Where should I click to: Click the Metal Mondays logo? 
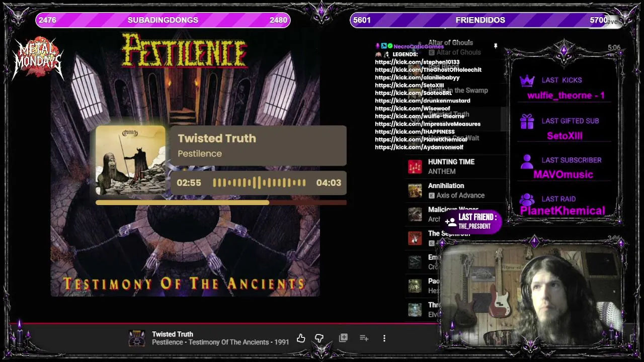[x=38, y=58]
